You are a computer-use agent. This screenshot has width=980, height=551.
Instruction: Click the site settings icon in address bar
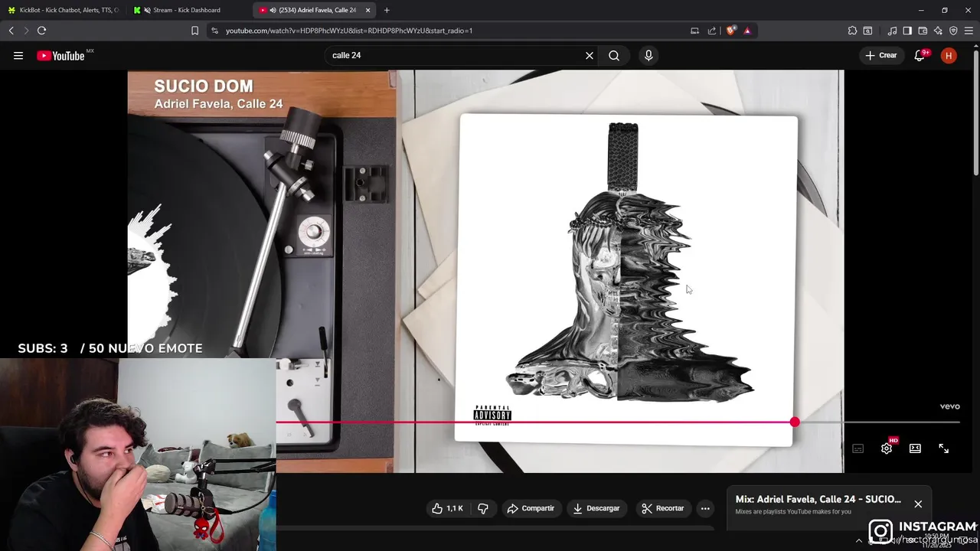tap(214, 31)
